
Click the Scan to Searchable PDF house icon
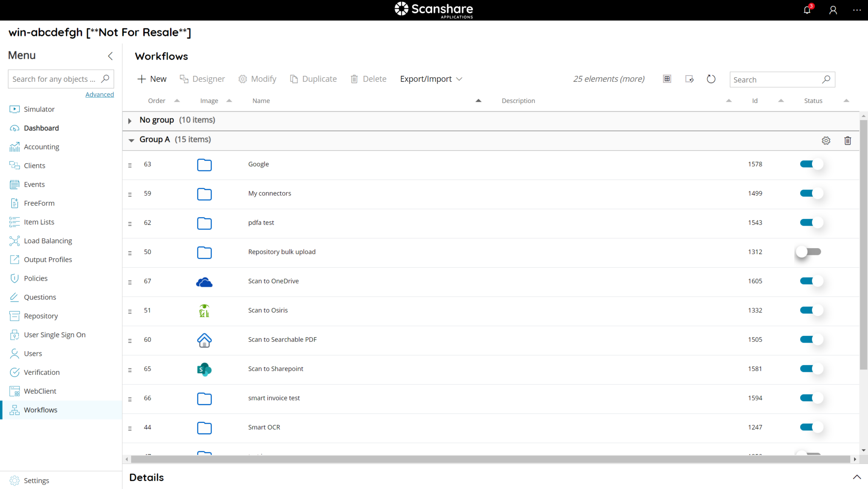(x=204, y=340)
